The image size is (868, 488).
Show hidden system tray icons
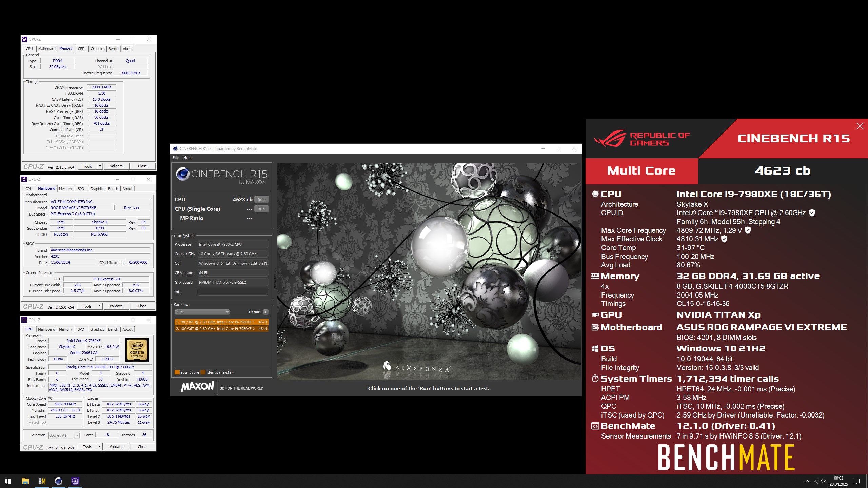click(807, 481)
